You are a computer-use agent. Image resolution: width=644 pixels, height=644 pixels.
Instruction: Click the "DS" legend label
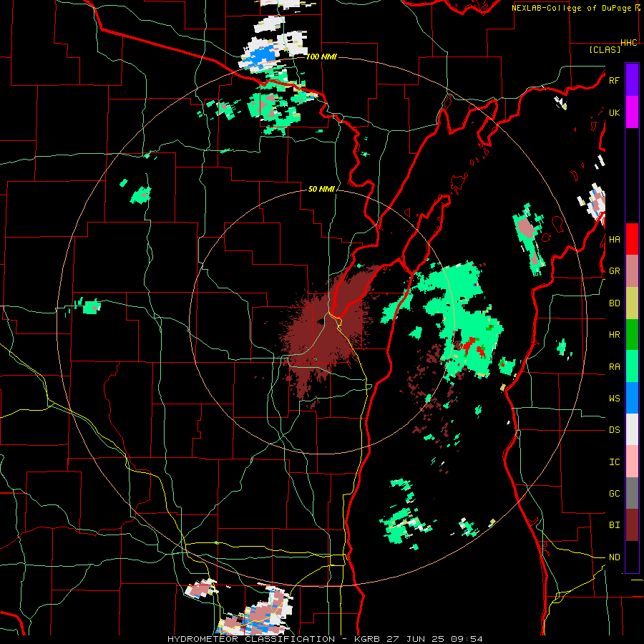click(614, 430)
